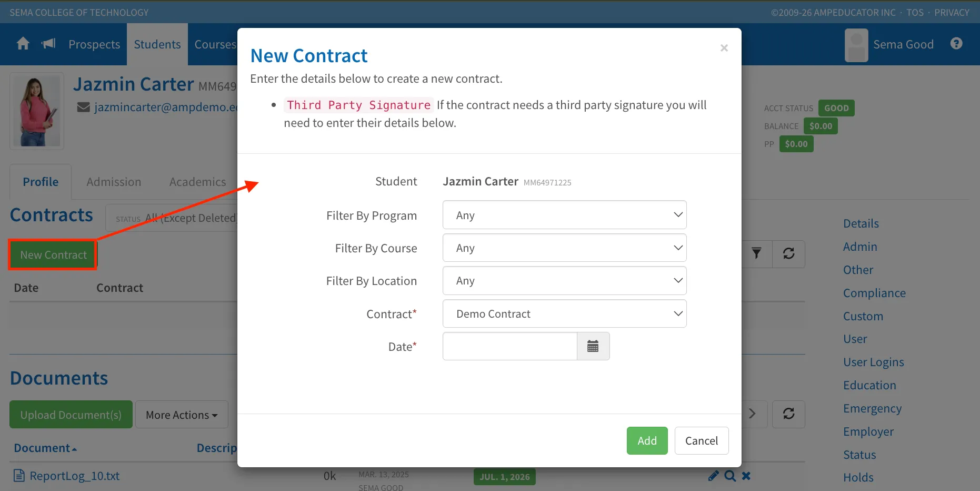Preview ReportLog_10.txt with the magnifier icon
980x491 pixels.
tap(730, 476)
